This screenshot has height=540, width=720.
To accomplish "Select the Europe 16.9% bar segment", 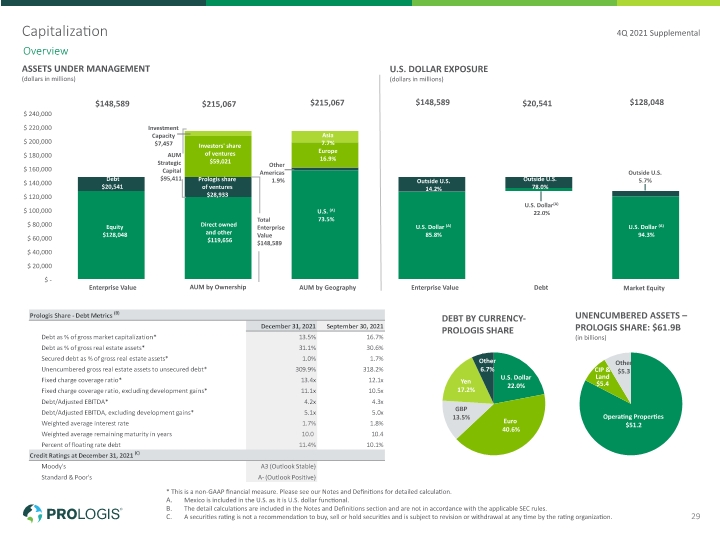I will click(325, 155).
